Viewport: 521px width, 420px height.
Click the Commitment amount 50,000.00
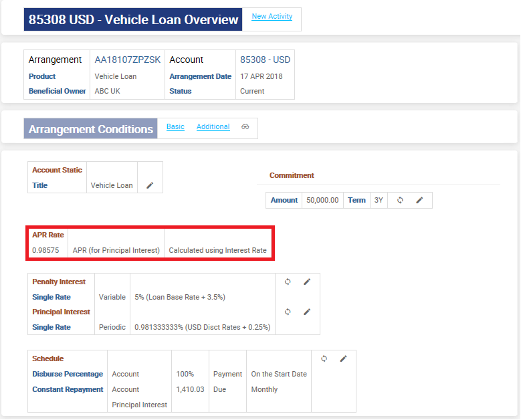point(322,200)
